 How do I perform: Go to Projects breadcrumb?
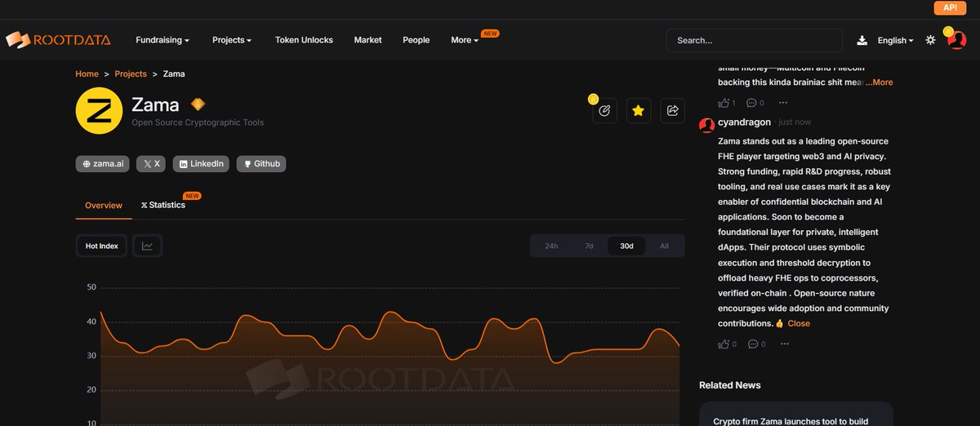(x=131, y=73)
